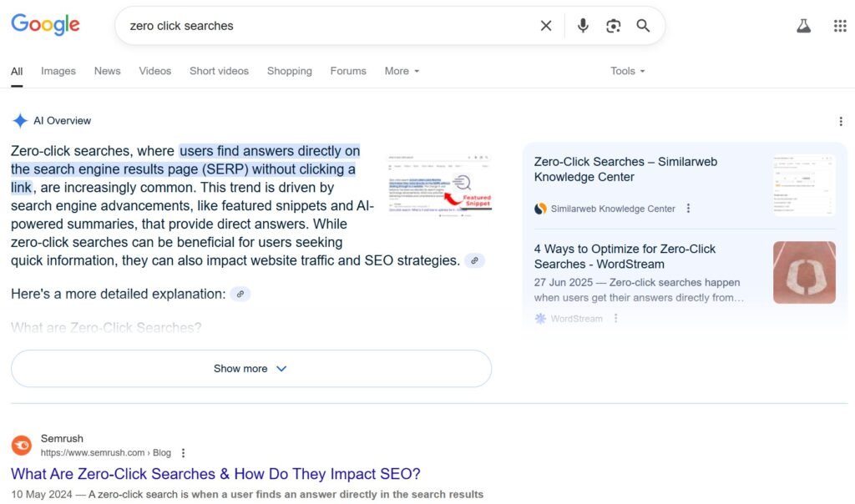The image size is (855, 504).
Task: Switch to the Images tab
Action: (58, 71)
